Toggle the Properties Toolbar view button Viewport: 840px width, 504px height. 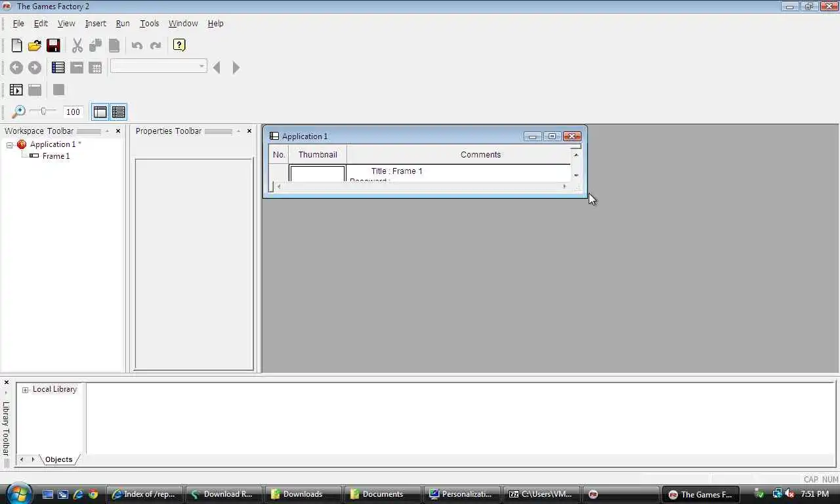pyautogui.click(x=119, y=112)
